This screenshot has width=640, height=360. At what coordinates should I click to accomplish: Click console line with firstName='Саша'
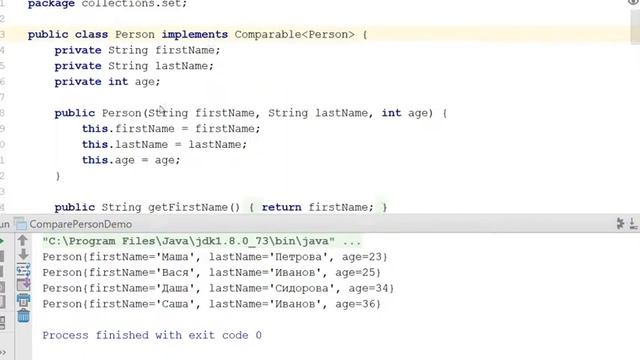(x=211, y=304)
